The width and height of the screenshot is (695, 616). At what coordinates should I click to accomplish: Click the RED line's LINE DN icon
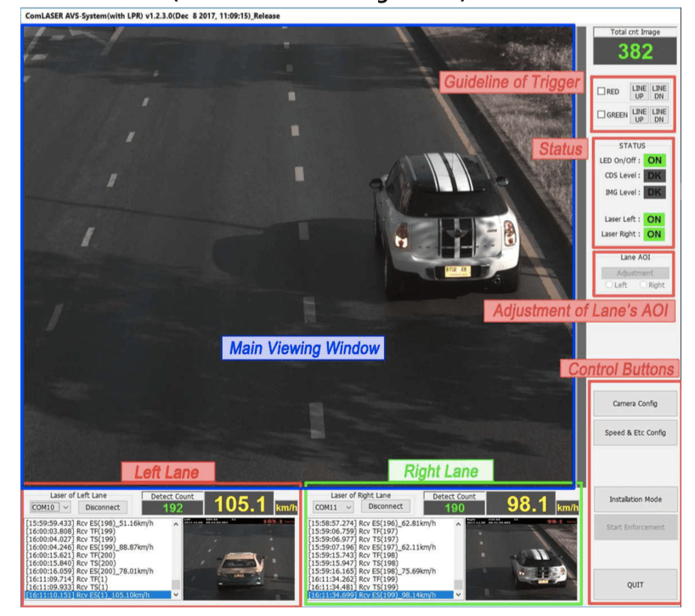point(659,91)
